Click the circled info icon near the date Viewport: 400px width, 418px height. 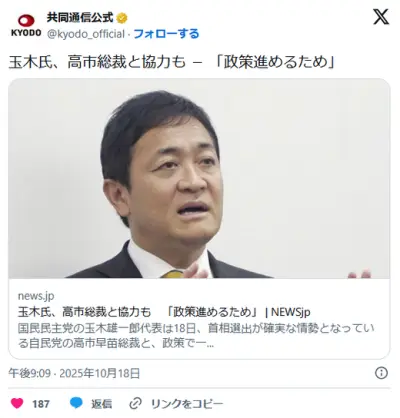pyautogui.click(x=381, y=373)
